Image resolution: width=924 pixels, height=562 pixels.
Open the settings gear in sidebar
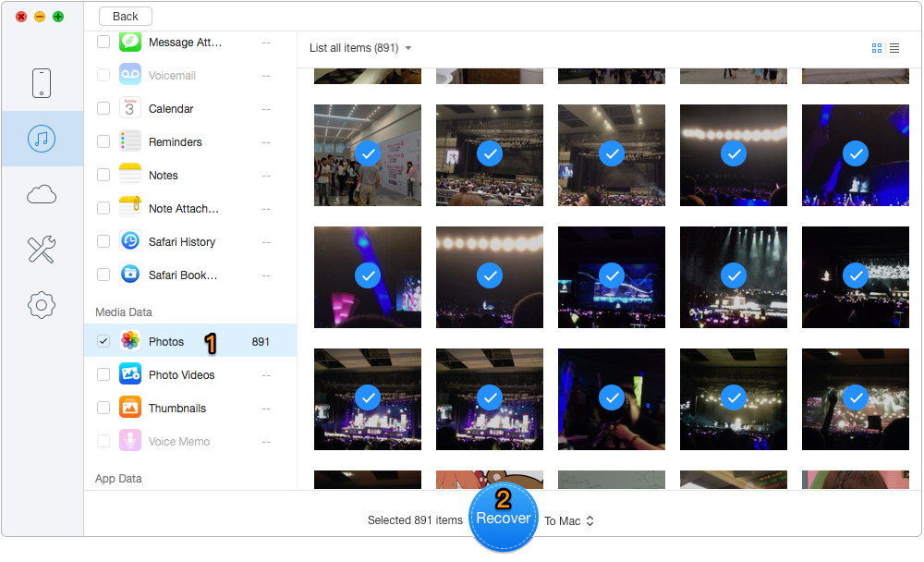pyautogui.click(x=42, y=305)
